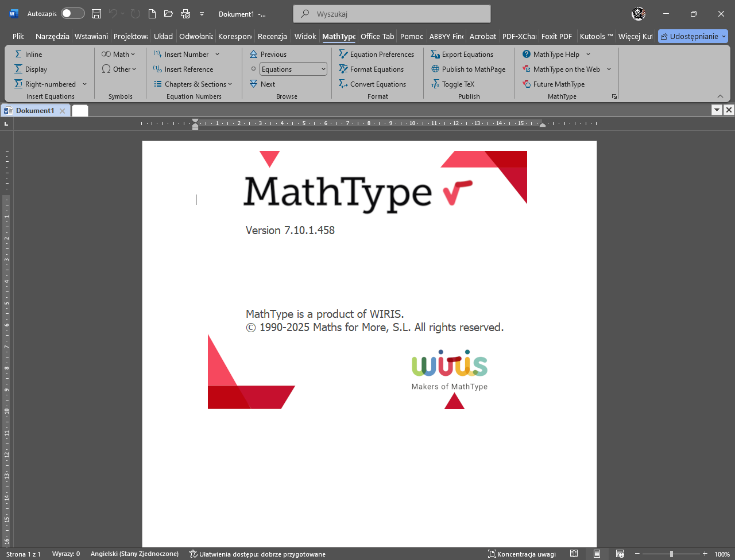Open the Chapters & Sections dropdown

(x=193, y=84)
